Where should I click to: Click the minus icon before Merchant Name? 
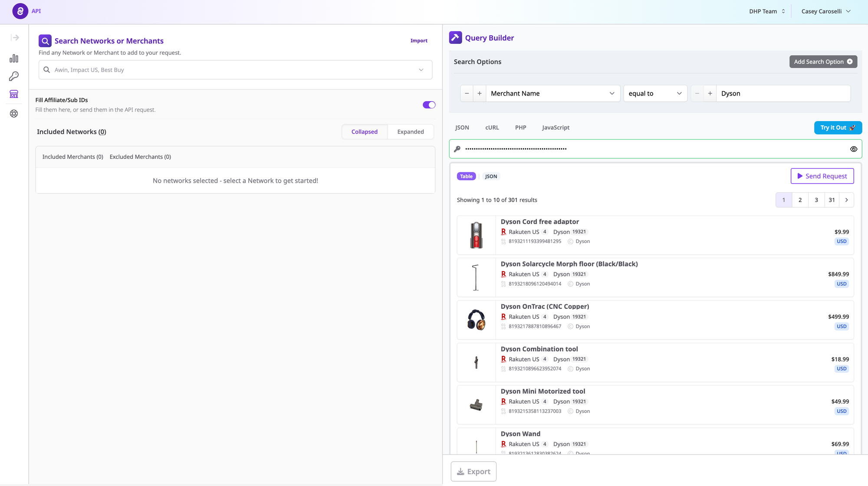click(x=467, y=94)
